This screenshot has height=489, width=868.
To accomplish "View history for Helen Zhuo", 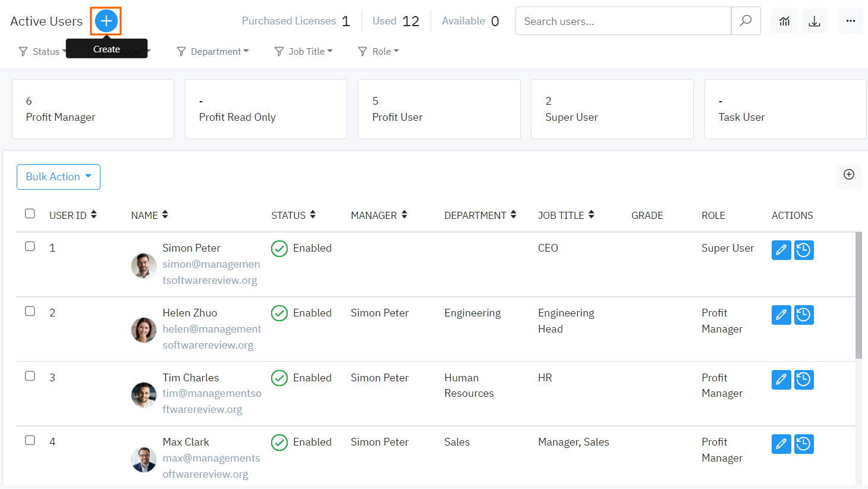I will pyautogui.click(x=804, y=315).
